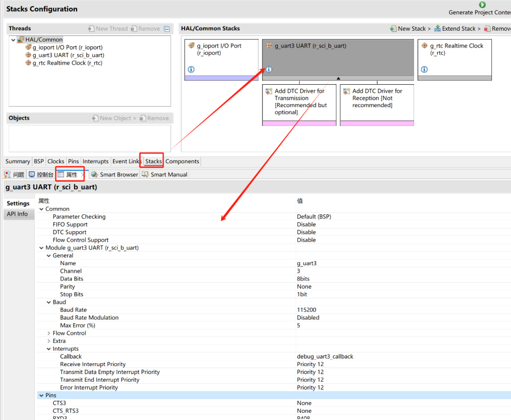511x420 pixels.
Task: Collapse the Pins property group
Action: click(41, 395)
